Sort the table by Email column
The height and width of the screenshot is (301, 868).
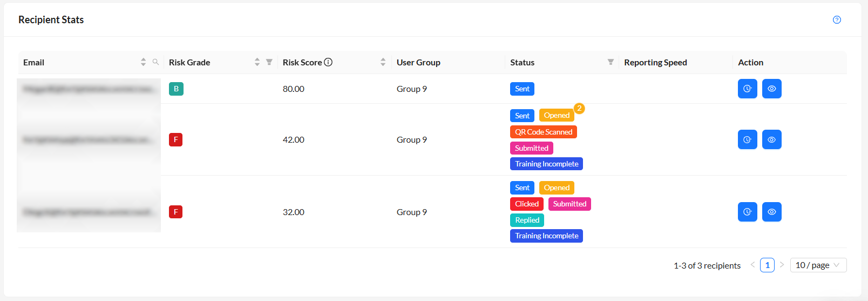[x=143, y=62]
